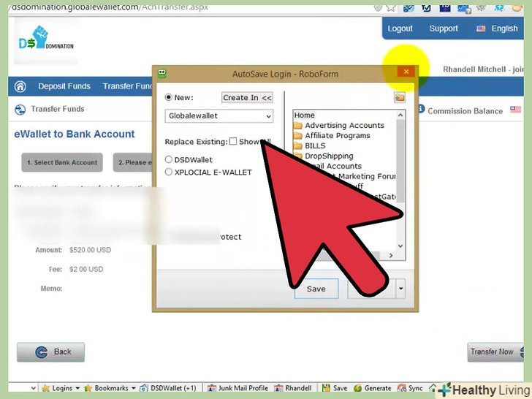Viewport: 532px width, 399px height.
Task: Click the extension icon with question badge
Action: [x=464, y=8]
